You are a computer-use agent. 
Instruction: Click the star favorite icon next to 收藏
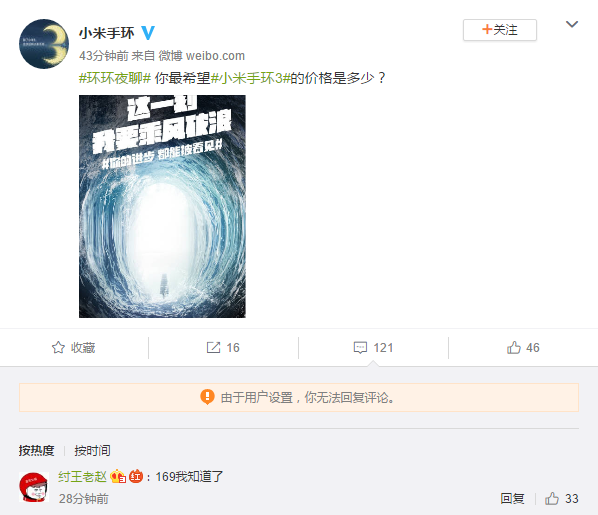[x=58, y=348]
